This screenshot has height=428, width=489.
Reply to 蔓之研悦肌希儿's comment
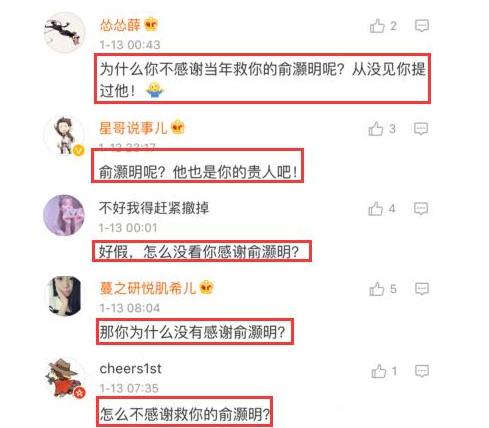coord(422,289)
